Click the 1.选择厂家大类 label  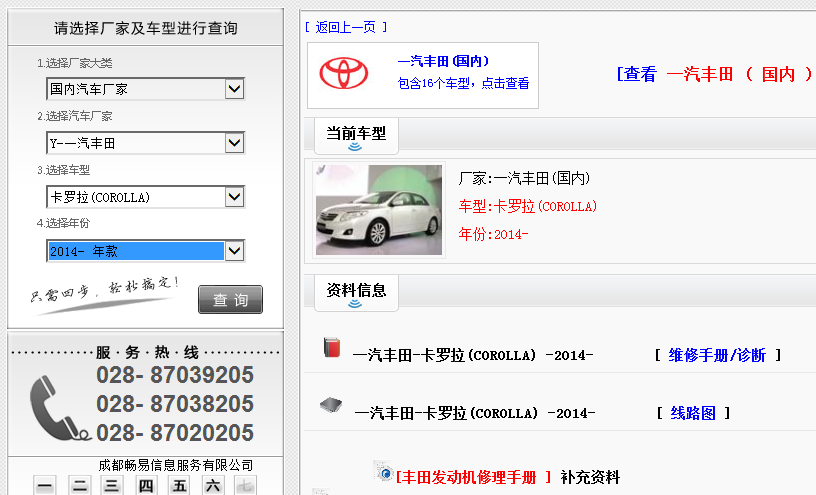[x=74, y=63]
